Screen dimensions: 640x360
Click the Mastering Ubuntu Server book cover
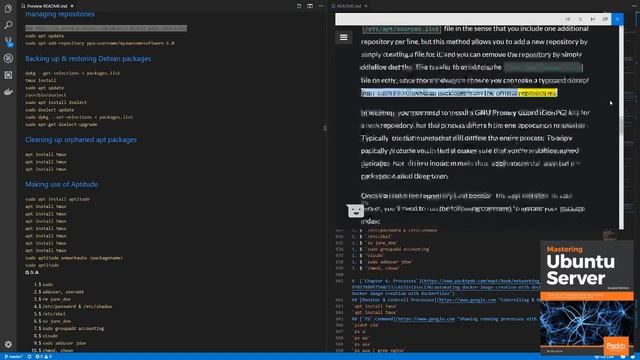[x=587, y=298]
